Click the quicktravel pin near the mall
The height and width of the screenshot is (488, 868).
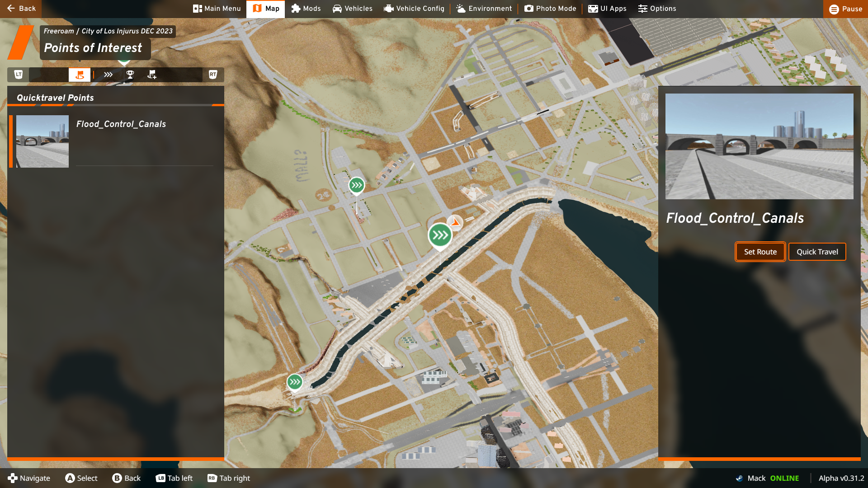click(x=357, y=185)
